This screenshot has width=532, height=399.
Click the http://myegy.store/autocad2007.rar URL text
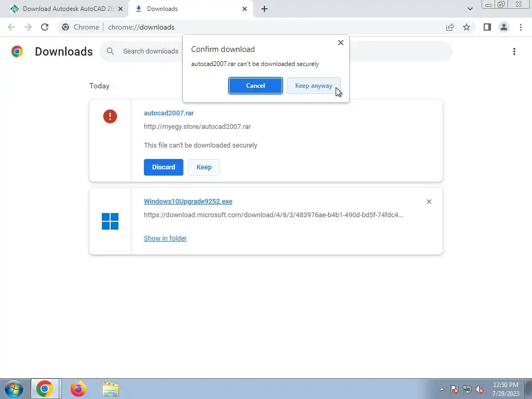197,127
